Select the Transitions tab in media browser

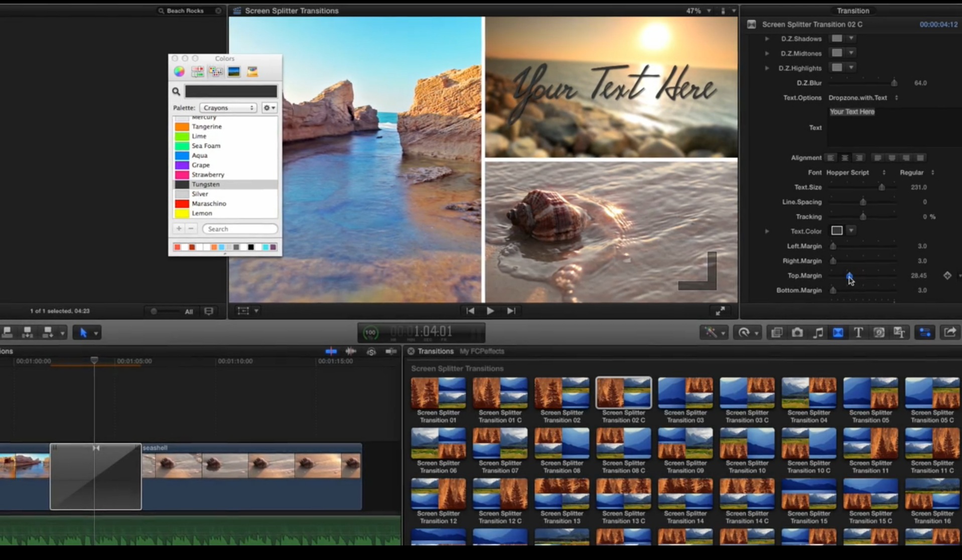point(436,351)
